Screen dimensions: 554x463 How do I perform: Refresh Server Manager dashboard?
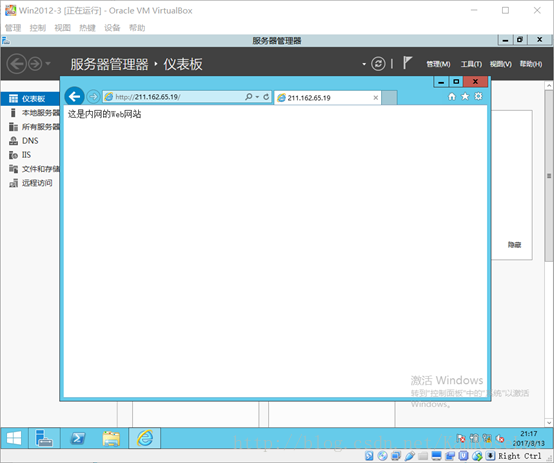click(x=378, y=64)
